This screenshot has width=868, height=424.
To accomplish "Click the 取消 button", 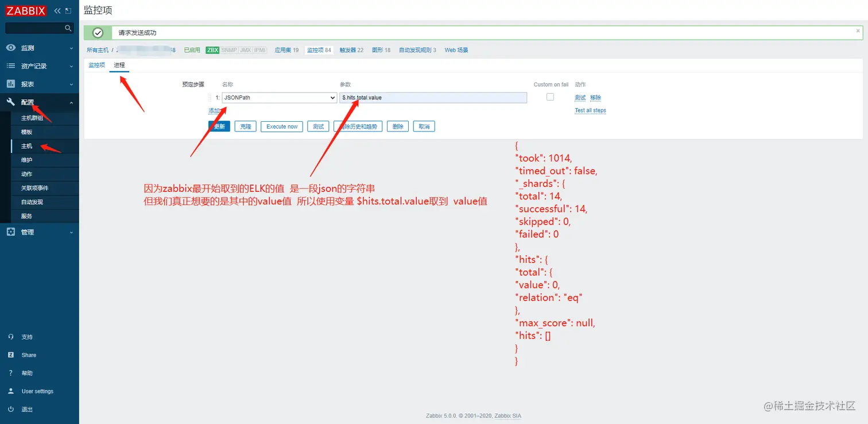I will (424, 126).
